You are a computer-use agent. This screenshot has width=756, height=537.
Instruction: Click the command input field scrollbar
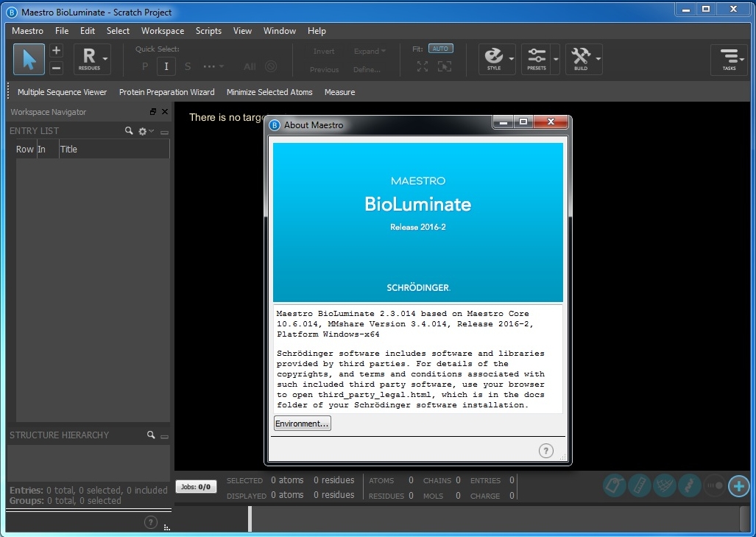(x=744, y=519)
